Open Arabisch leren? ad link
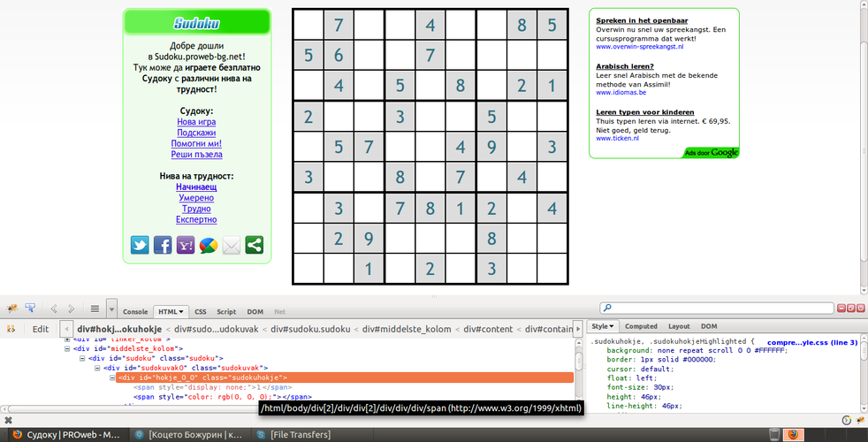 click(625, 66)
